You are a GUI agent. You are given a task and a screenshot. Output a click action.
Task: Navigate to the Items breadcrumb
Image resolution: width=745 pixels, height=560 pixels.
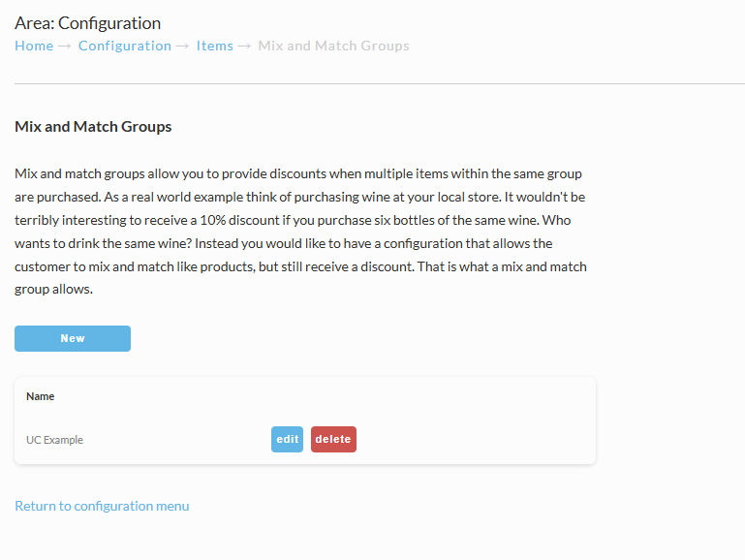[x=215, y=47]
